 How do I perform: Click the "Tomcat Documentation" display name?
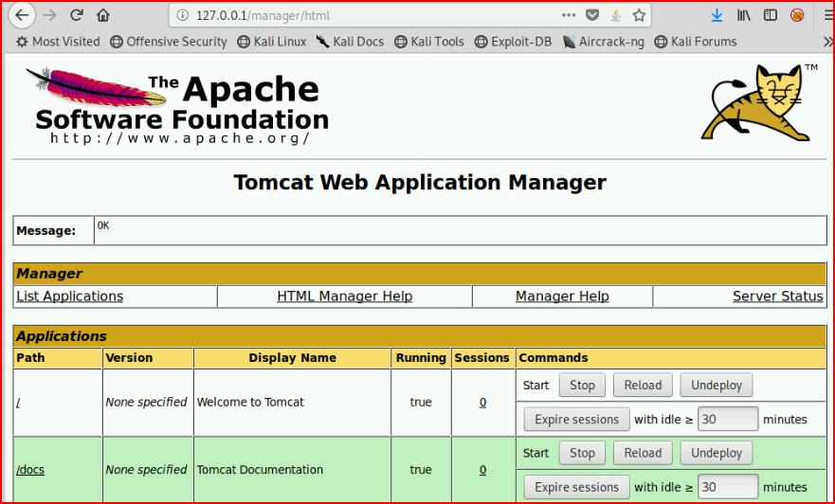click(x=260, y=470)
